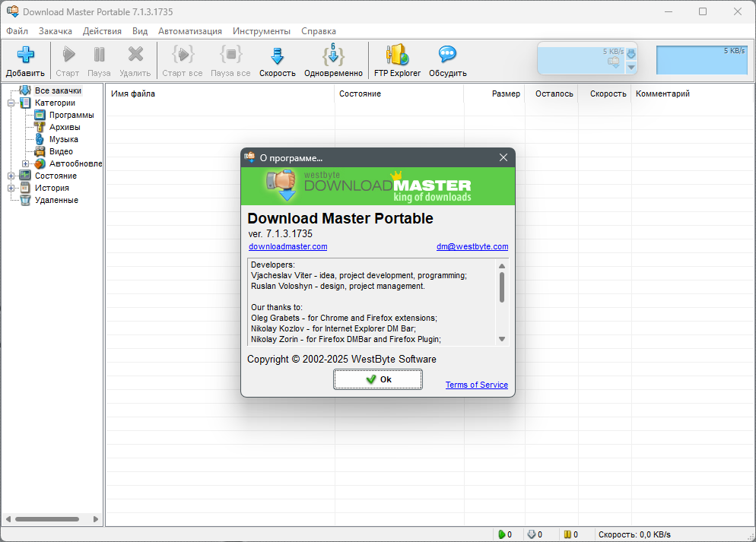
Task: Click the tree panel scroll right arrow
Action: point(96,519)
